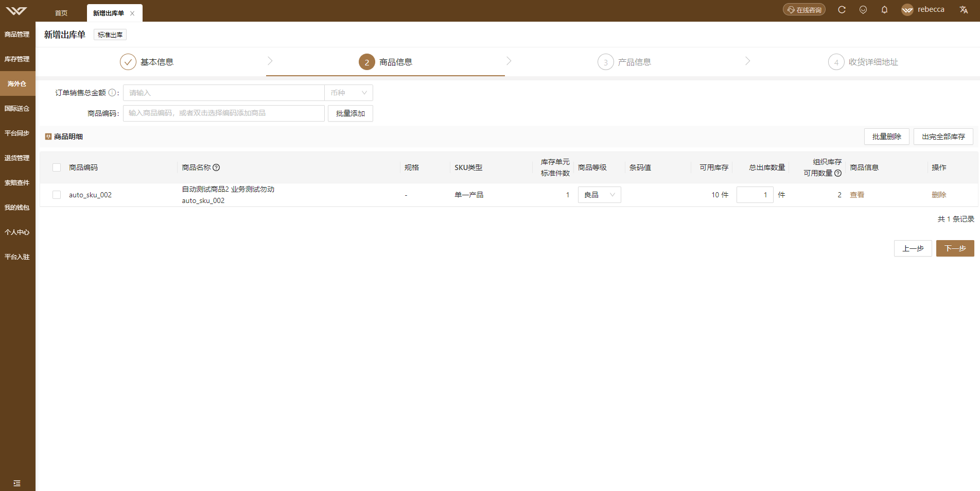Click the 共 1 条记录 text
Image resolution: width=980 pixels, height=491 pixels.
[955, 219]
